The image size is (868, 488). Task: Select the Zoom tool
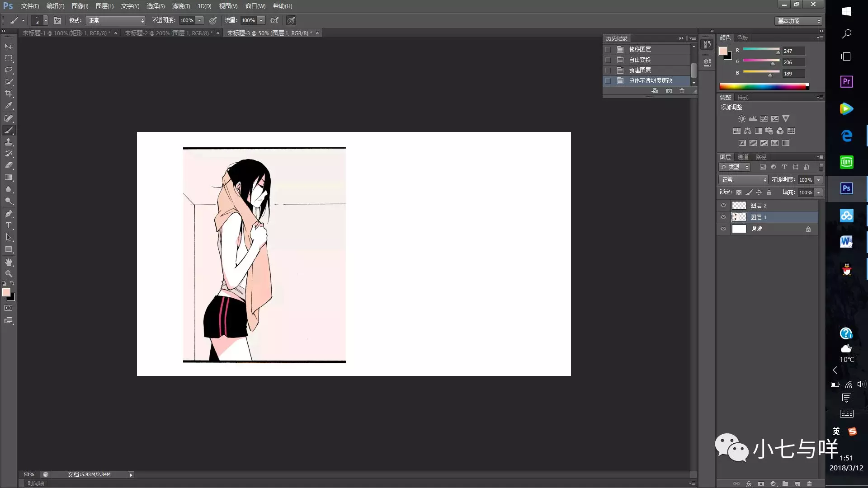point(9,274)
